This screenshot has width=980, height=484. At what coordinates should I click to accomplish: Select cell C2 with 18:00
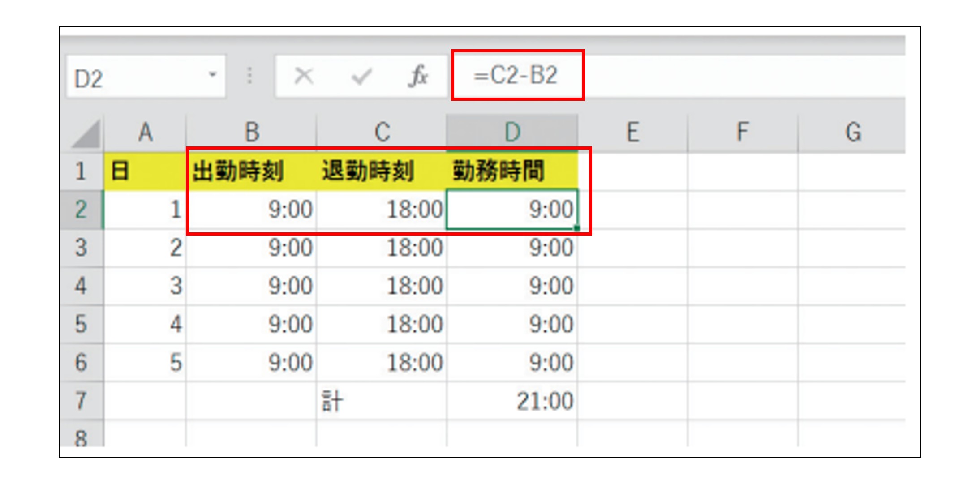382,210
